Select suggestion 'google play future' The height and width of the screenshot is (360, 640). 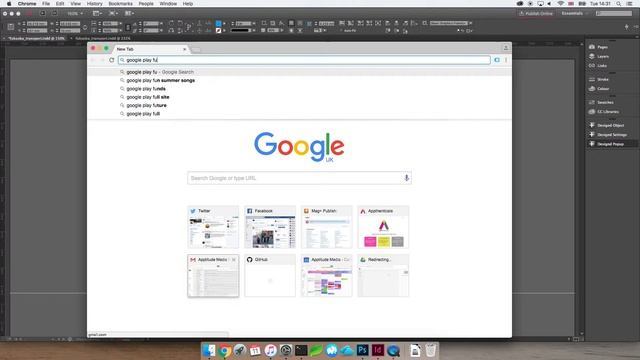pyautogui.click(x=146, y=105)
